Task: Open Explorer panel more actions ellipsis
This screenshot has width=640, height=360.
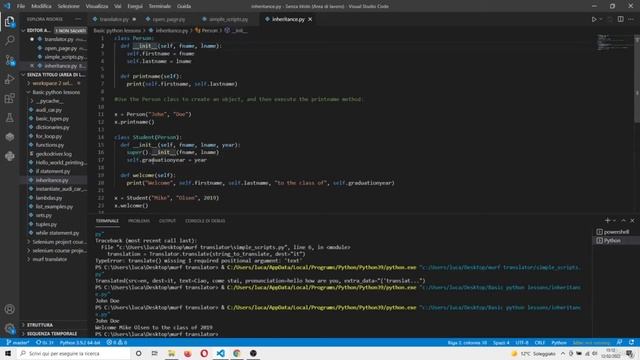Action: point(78,19)
